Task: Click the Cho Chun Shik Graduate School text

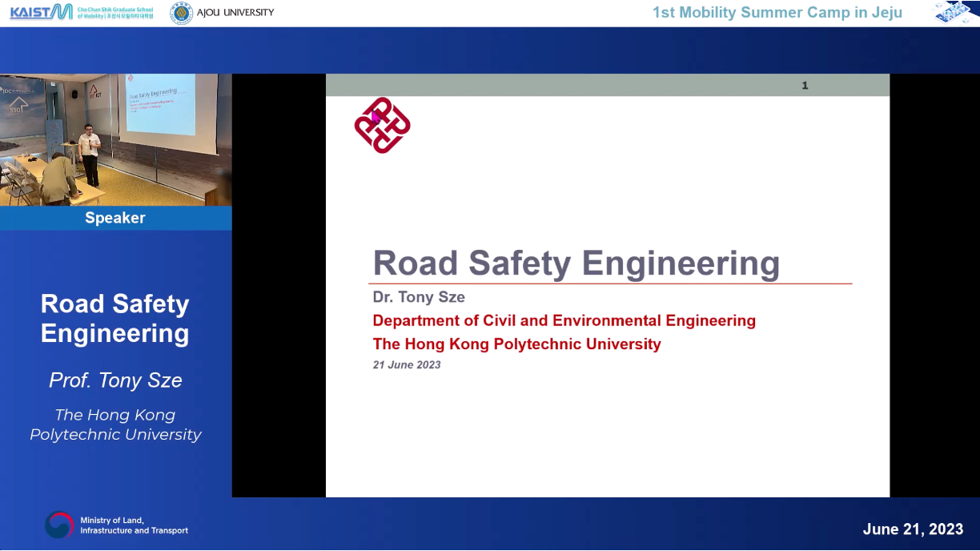Action: [x=114, y=13]
